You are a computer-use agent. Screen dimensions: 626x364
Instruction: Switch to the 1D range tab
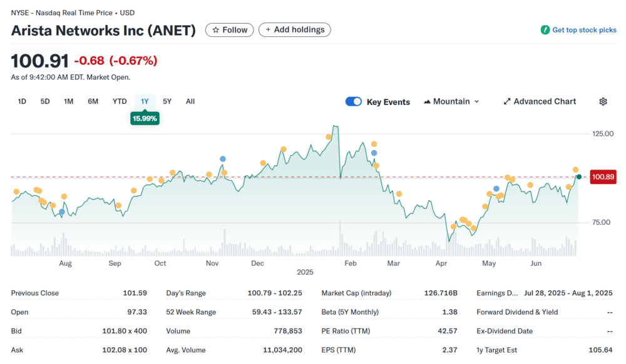click(22, 102)
